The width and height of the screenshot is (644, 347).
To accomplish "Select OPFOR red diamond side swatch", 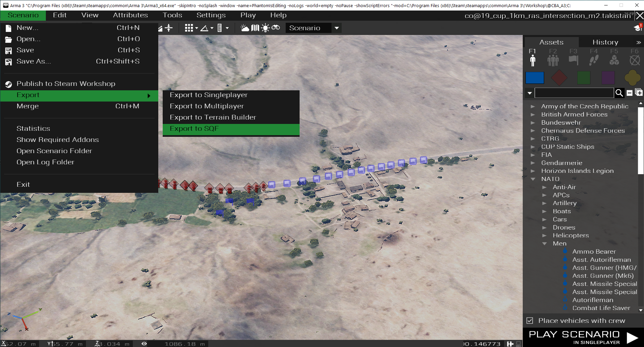I will click(559, 78).
